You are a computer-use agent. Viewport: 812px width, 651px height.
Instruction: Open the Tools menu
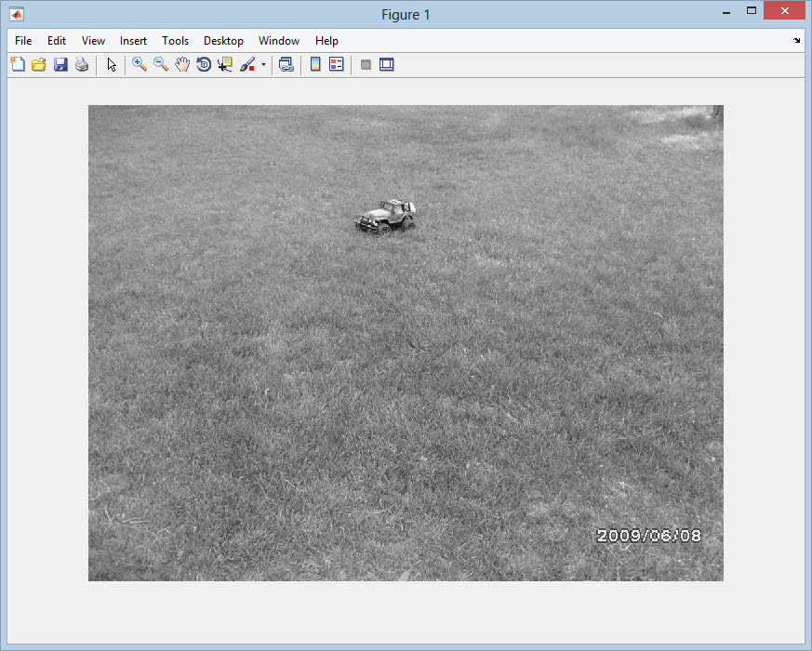pyautogui.click(x=175, y=40)
